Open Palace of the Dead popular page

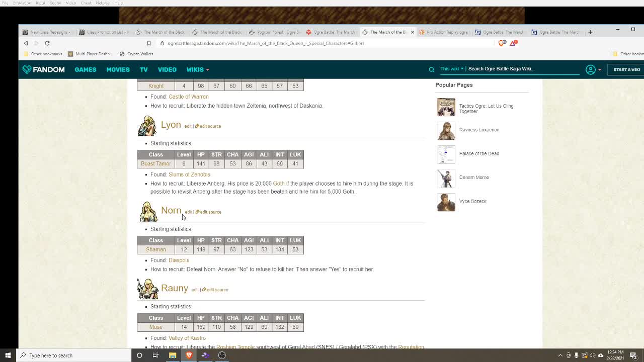tap(479, 154)
